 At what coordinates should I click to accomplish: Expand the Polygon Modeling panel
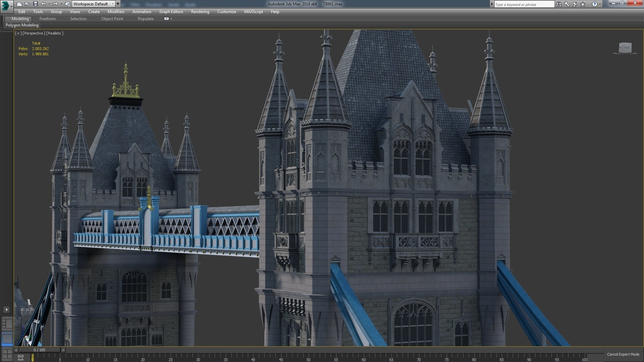22,25
